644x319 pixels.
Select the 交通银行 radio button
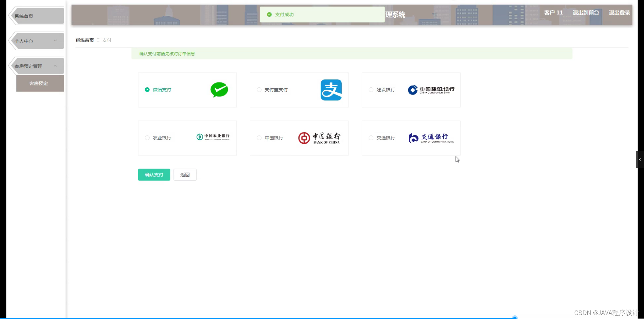(371, 138)
